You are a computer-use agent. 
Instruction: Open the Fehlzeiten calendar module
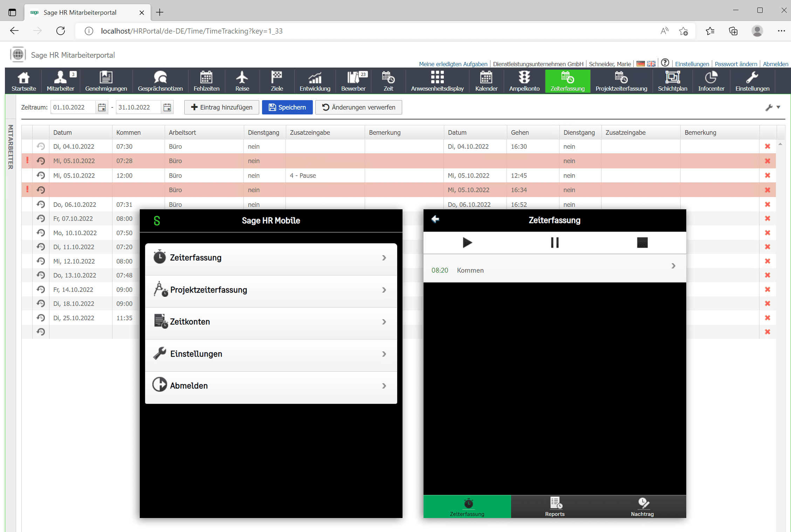point(206,81)
